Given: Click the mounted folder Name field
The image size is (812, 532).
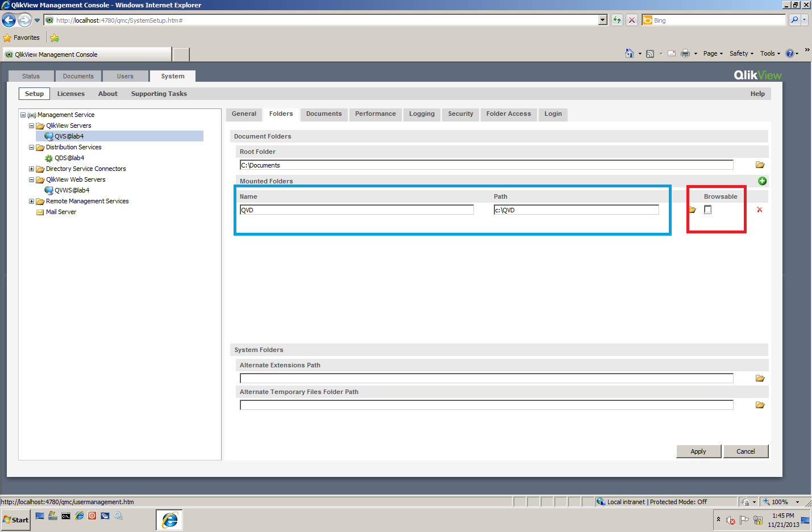Looking at the screenshot, I should (357, 210).
